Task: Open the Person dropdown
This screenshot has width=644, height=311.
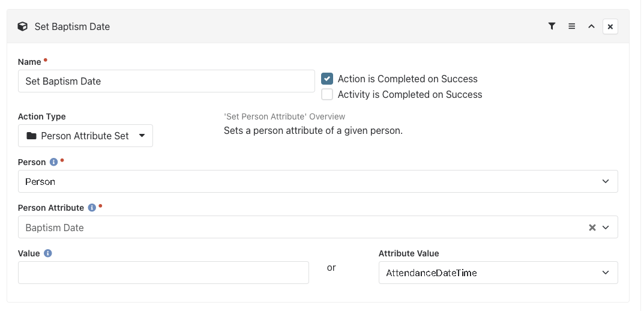Action: pos(318,181)
